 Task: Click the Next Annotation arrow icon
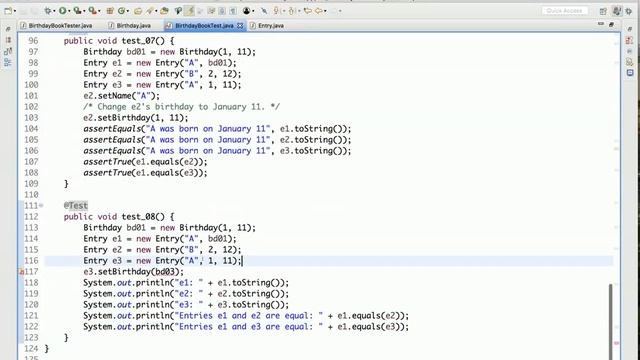point(276,11)
